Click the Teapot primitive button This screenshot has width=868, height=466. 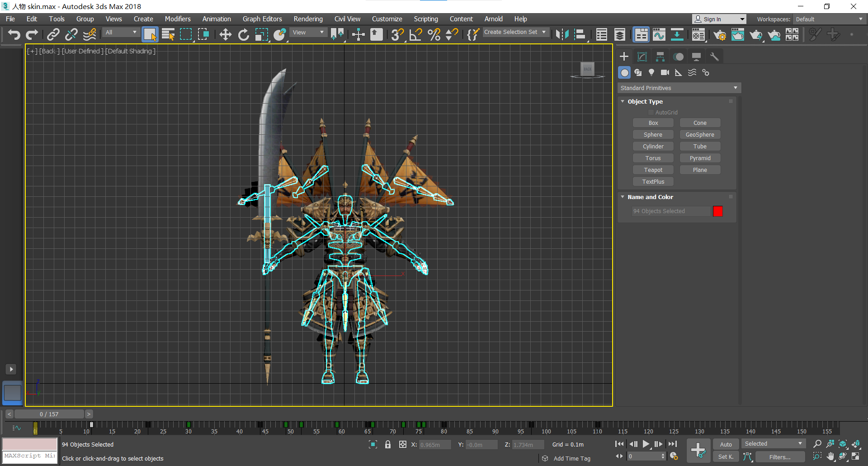click(653, 170)
